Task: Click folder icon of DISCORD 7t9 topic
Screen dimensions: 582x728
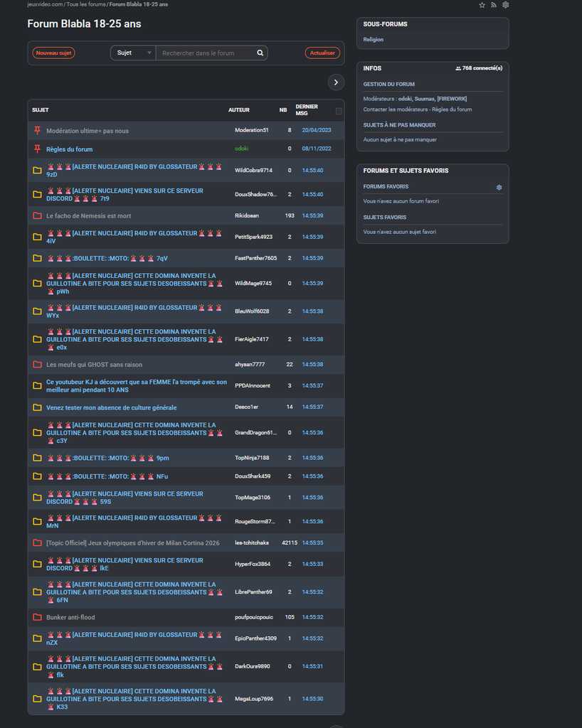Action: click(37, 194)
